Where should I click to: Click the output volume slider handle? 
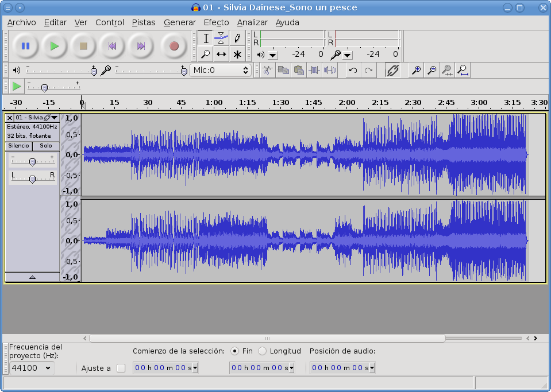pos(94,71)
